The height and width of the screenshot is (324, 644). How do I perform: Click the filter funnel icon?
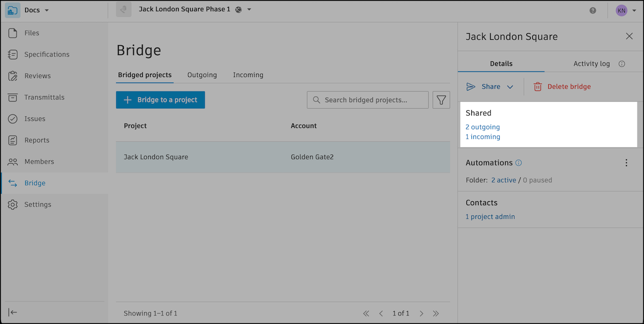click(x=441, y=100)
